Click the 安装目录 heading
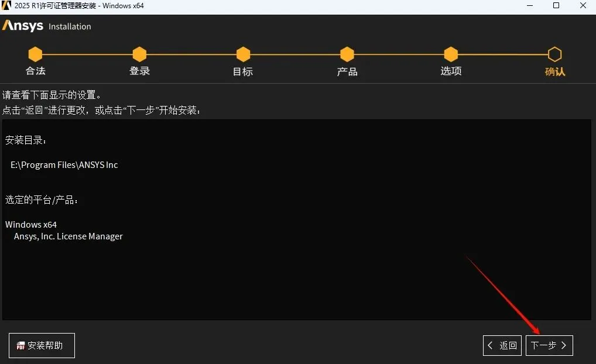 [x=26, y=140]
